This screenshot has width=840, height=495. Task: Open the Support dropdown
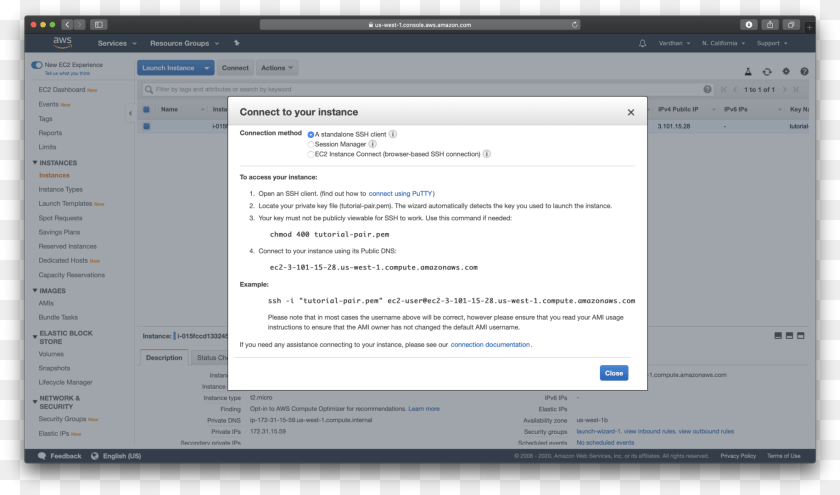pyautogui.click(x=772, y=43)
